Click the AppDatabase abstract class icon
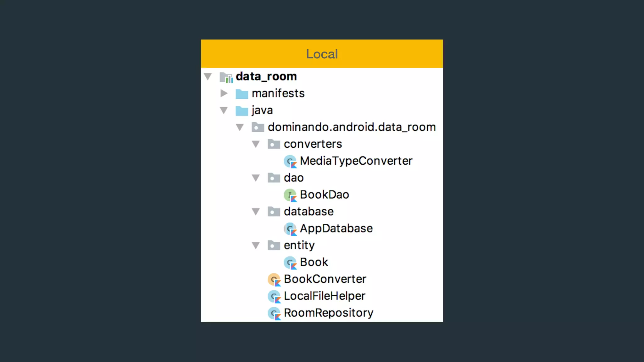 coord(290,229)
